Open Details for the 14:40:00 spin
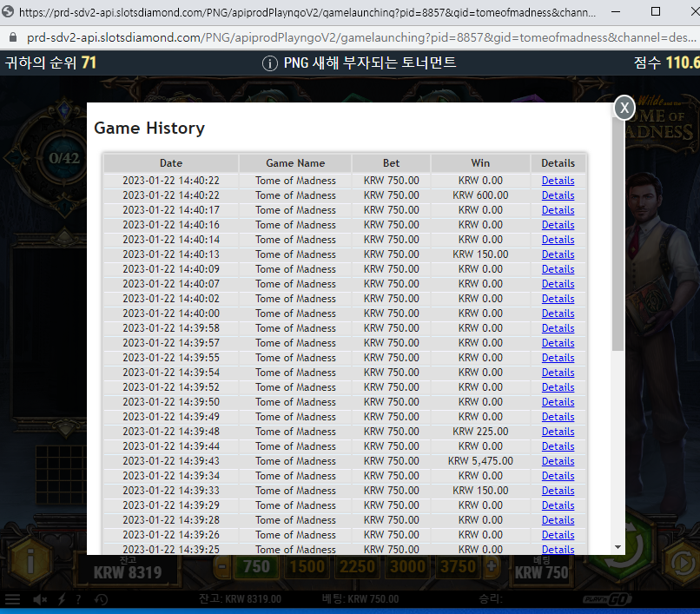This screenshot has width=700, height=614. pyautogui.click(x=558, y=313)
